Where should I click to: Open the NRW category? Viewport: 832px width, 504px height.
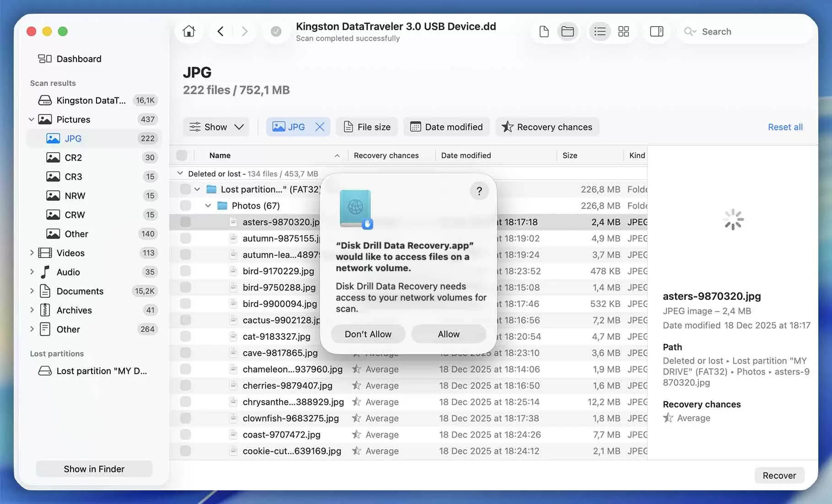pos(93,196)
